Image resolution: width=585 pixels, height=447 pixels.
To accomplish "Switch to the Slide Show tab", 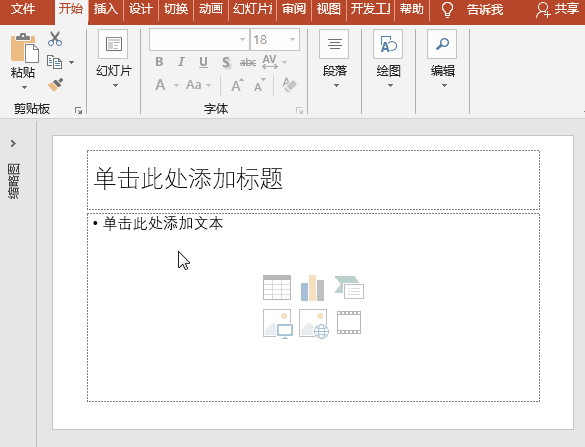I will point(253,9).
